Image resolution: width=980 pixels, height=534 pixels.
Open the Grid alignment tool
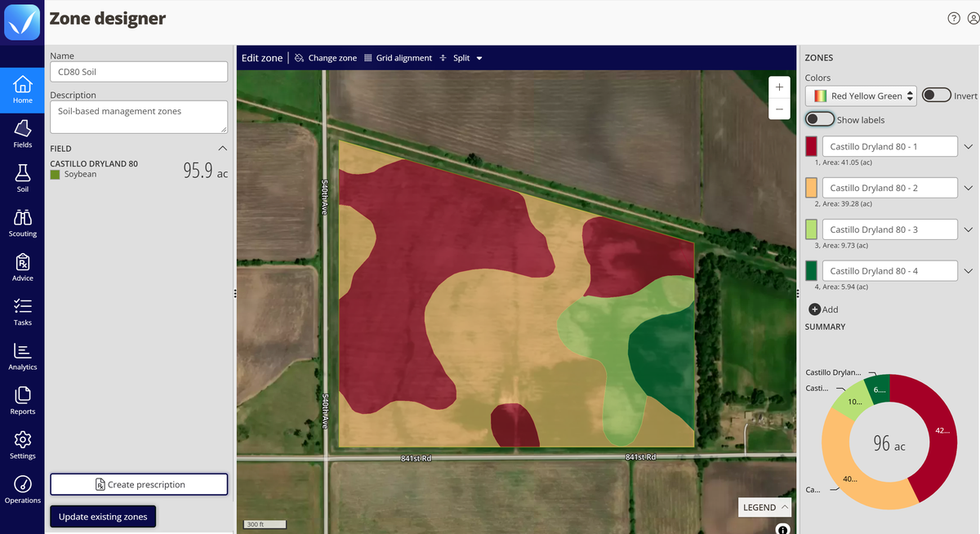pyautogui.click(x=398, y=58)
